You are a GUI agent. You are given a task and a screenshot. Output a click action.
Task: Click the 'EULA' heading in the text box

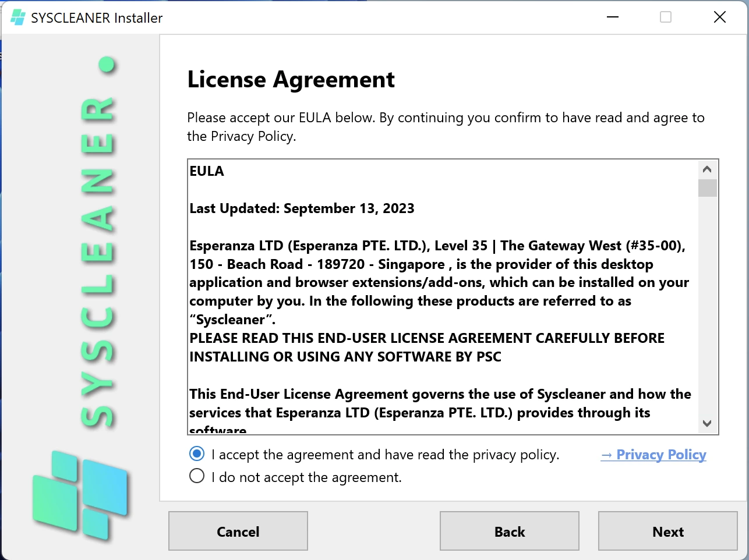pos(207,171)
